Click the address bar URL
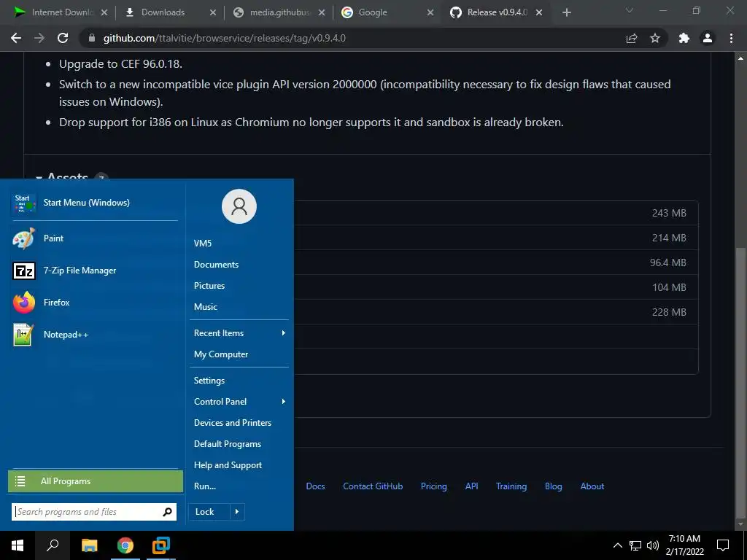 (x=225, y=38)
